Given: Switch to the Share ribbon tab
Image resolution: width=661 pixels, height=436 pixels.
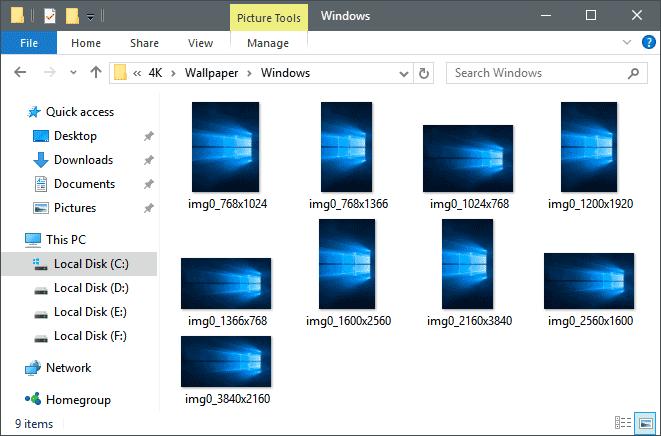Looking at the screenshot, I should [x=144, y=43].
